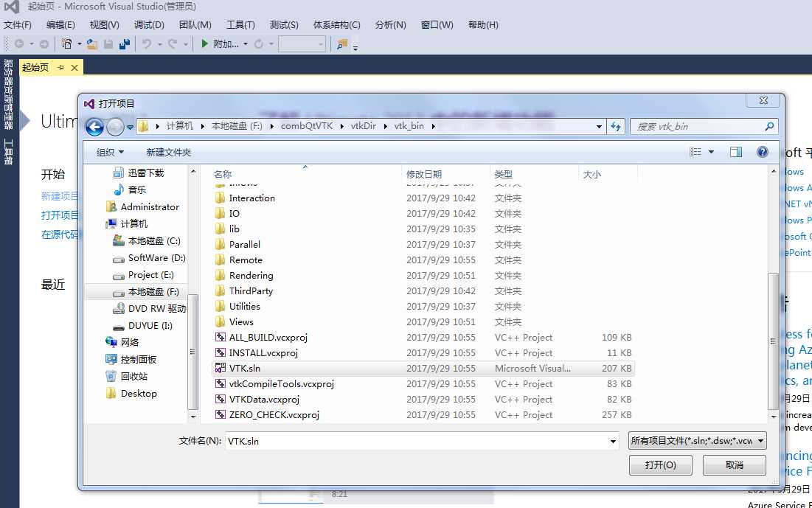The image size is (812, 508).
Task: Expand the view options dropdown arrow
Action: click(711, 152)
